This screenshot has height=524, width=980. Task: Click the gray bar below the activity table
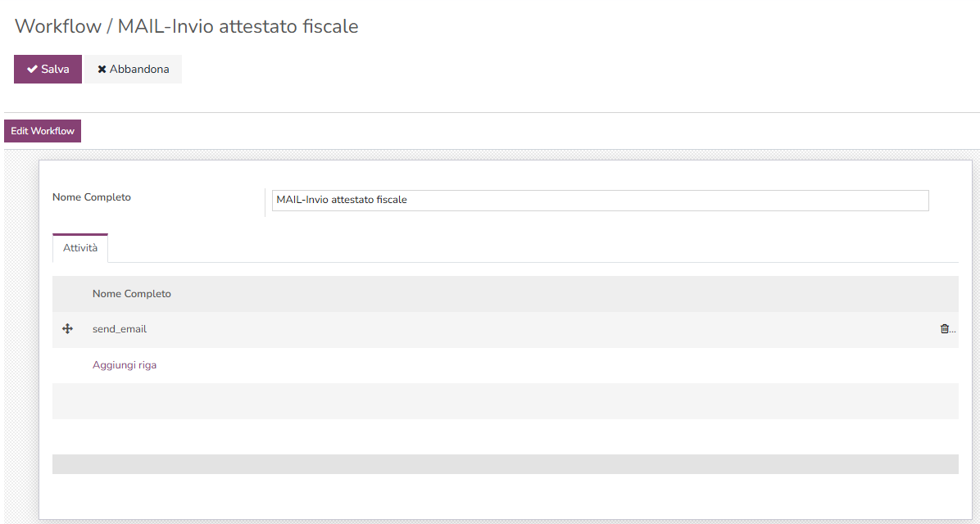[506, 463]
